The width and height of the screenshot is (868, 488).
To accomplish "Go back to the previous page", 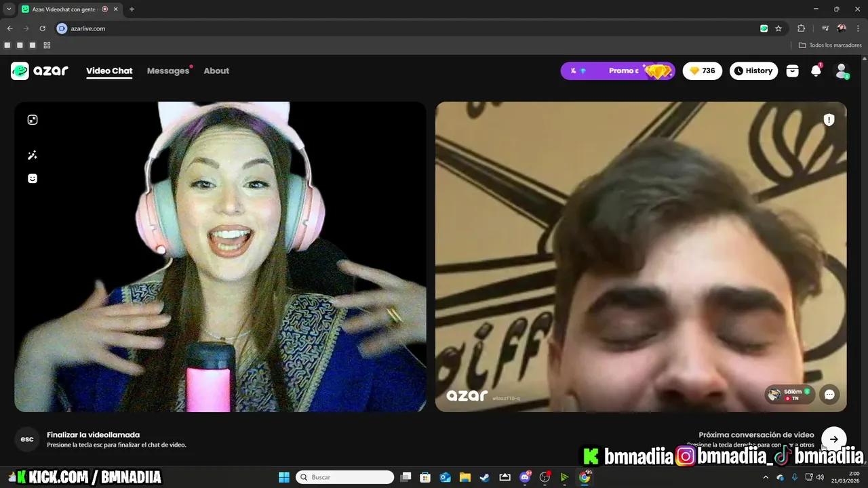I will pos(9,28).
